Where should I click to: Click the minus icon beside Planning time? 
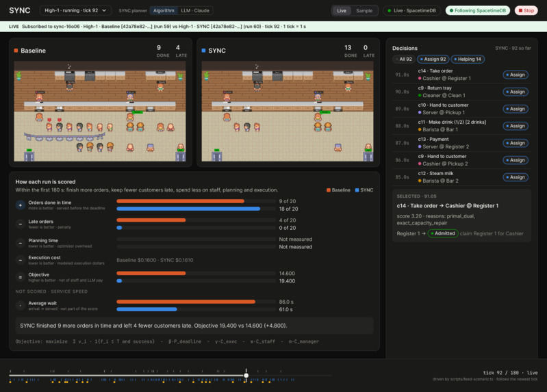pyautogui.click(x=21, y=243)
